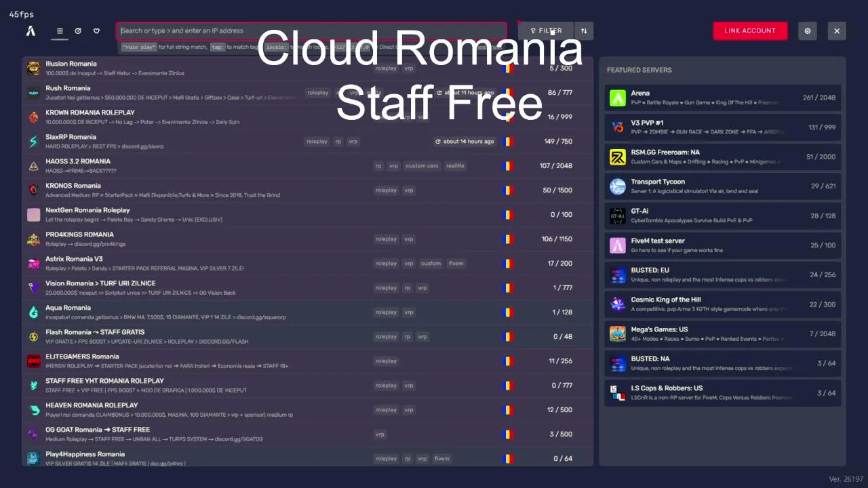Click the 261 / 2048 Arena player count
The image size is (868, 488).
tap(819, 98)
